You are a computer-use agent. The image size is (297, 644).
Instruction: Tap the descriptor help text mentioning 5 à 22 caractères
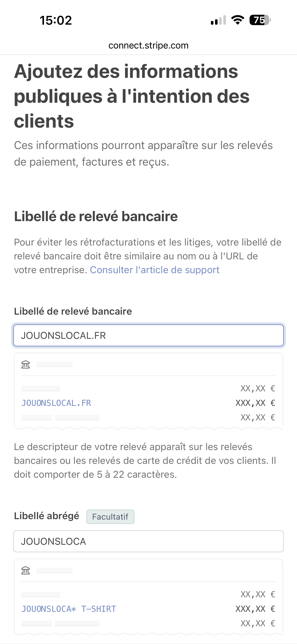click(x=145, y=460)
